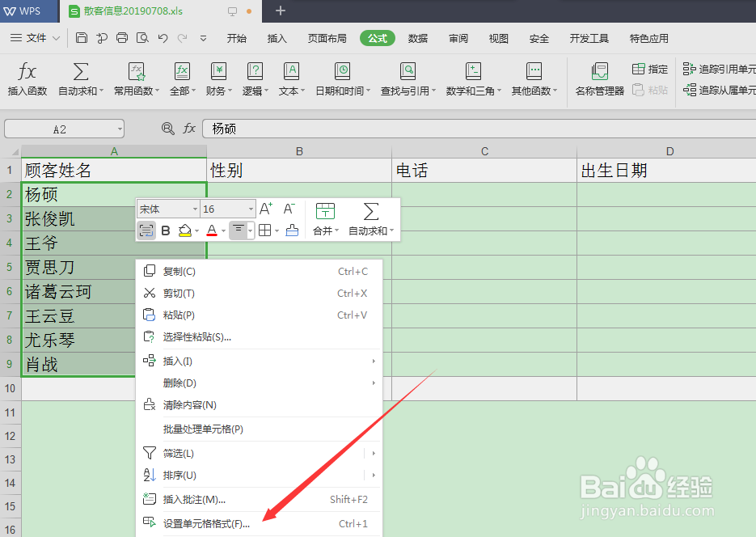Image resolution: width=756 pixels, height=537 pixels.
Task: Open the fill color dropdown arrow
Action: [197, 231]
